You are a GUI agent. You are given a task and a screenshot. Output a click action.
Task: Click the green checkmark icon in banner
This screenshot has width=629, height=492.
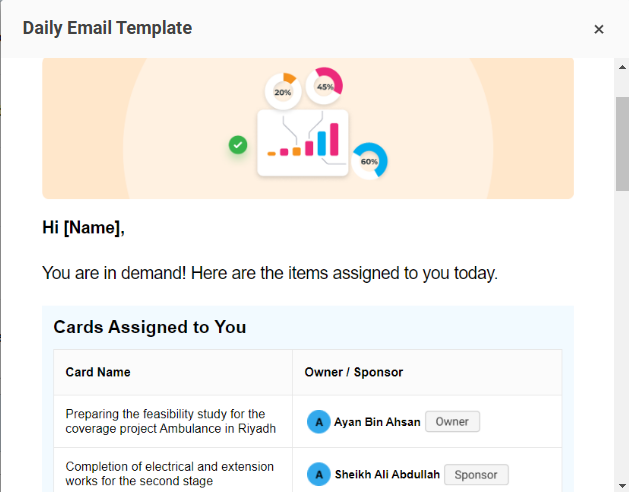pyautogui.click(x=238, y=144)
